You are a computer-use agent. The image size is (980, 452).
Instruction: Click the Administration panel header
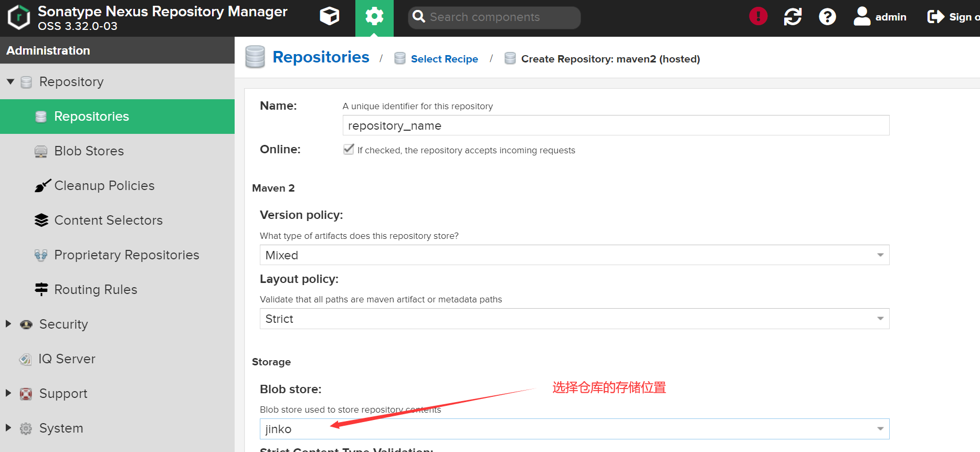[x=117, y=50]
